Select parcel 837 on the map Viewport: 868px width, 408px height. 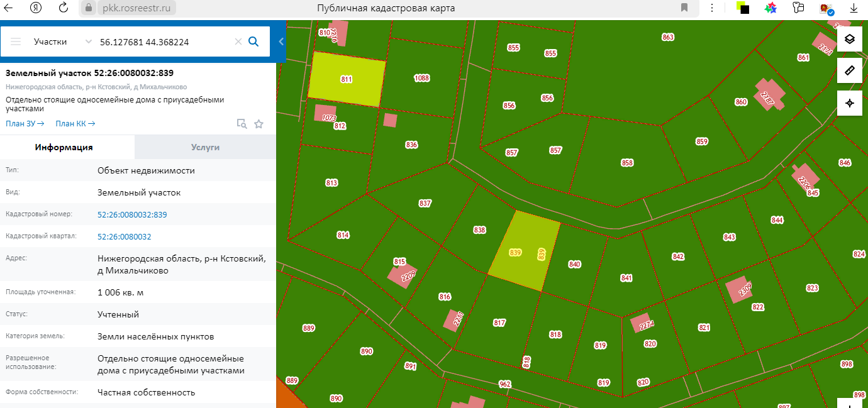point(425,203)
